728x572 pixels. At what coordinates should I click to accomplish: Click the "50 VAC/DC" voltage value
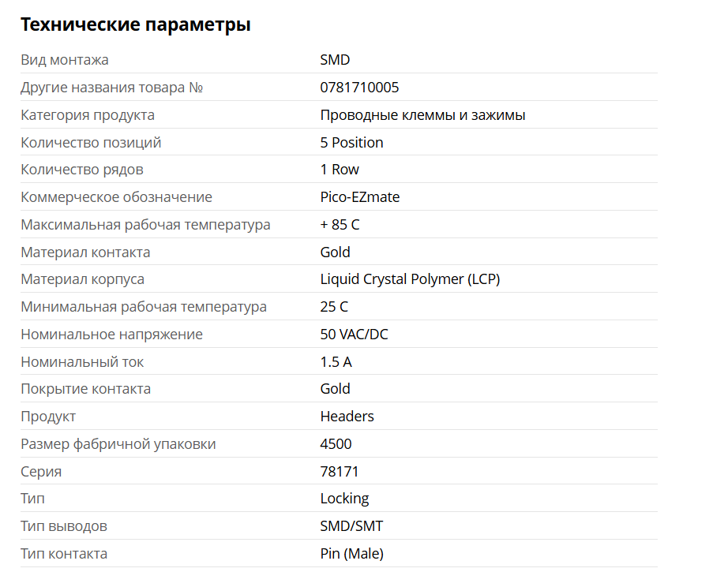pos(354,335)
